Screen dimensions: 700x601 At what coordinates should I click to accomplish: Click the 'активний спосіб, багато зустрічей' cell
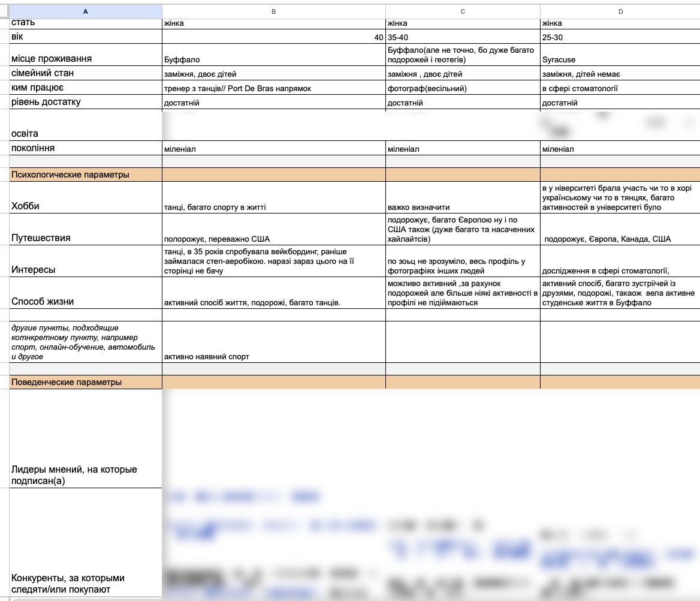click(x=620, y=293)
